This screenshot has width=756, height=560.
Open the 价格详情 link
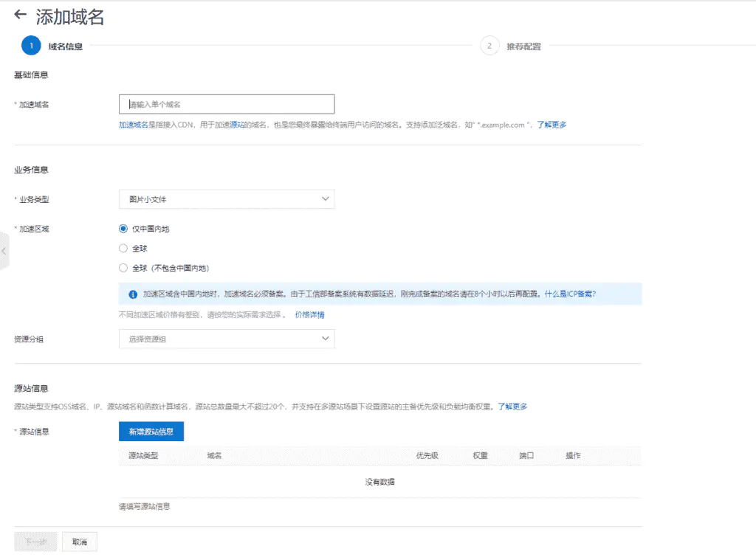coord(309,315)
